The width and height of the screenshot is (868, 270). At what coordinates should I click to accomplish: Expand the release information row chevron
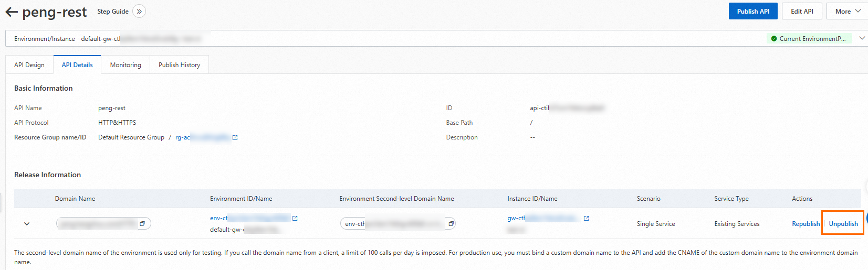(27, 224)
